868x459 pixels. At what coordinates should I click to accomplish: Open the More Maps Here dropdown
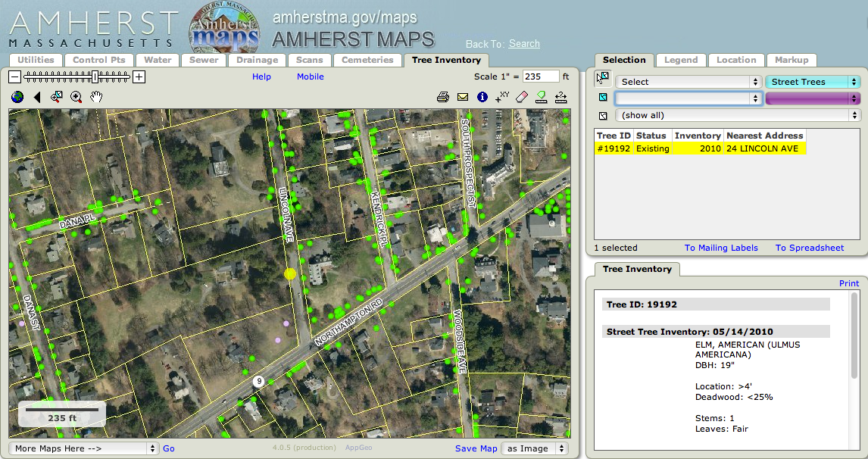[x=84, y=448]
